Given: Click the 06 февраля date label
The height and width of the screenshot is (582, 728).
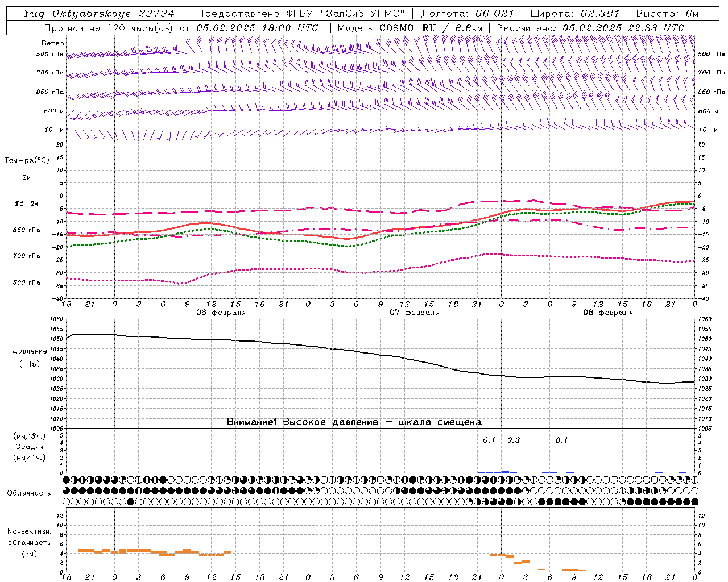Looking at the screenshot, I should [x=221, y=313].
